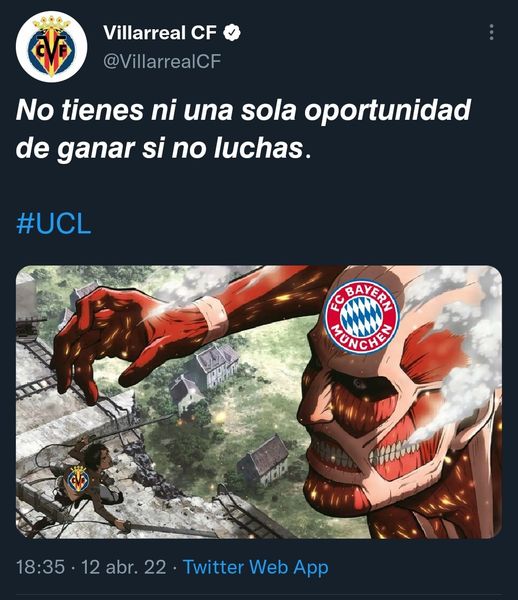Click the 18:35 timestamp
The image size is (518, 600).
pyautogui.click(x=40, y=567)
